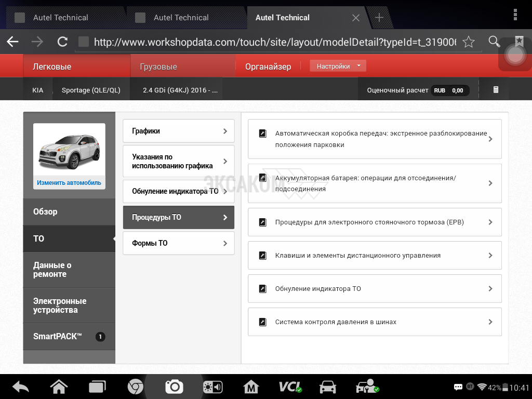Tap the browser reload icon
This screenshot has width=532, height=399.
62,42
